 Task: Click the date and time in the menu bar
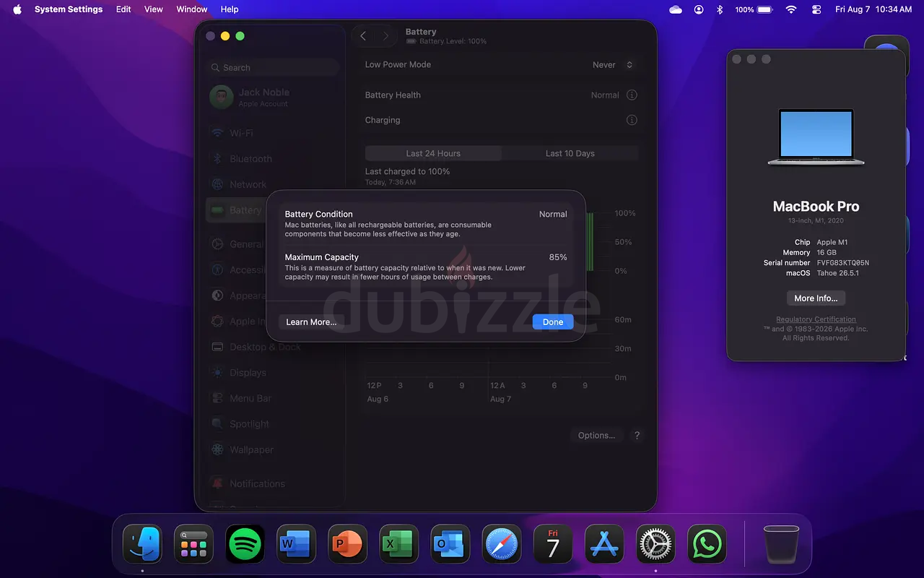(873, 9)
